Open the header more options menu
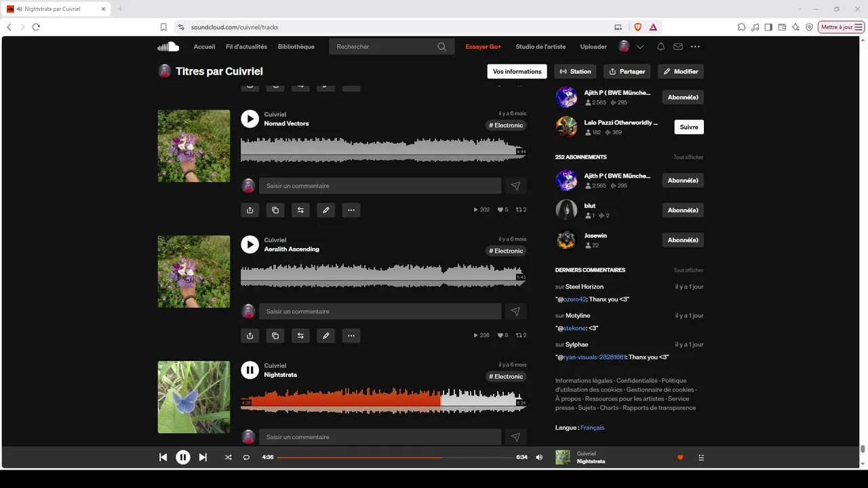Image resolution: width=868 pixels, height=488 pixels. [695, 47]
